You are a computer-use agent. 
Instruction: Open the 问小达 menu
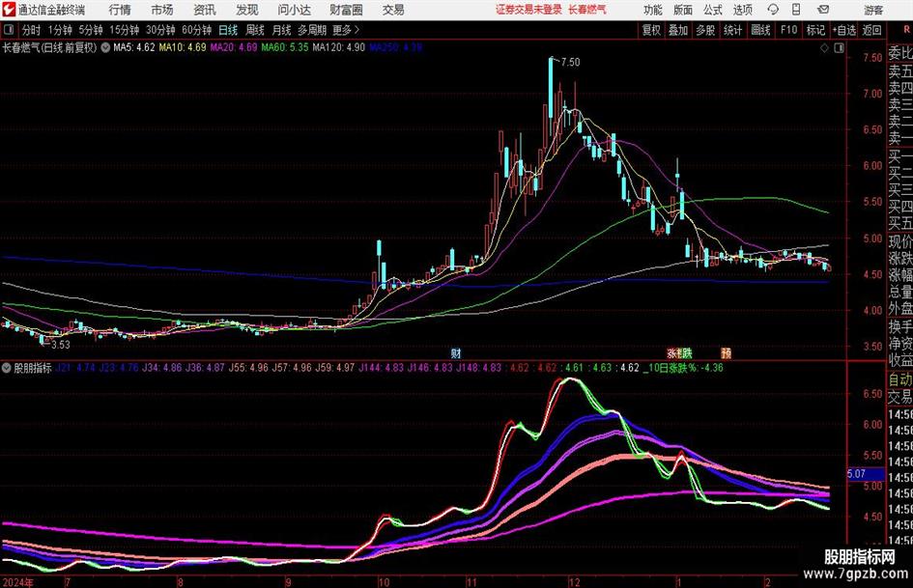coord(294,10)
